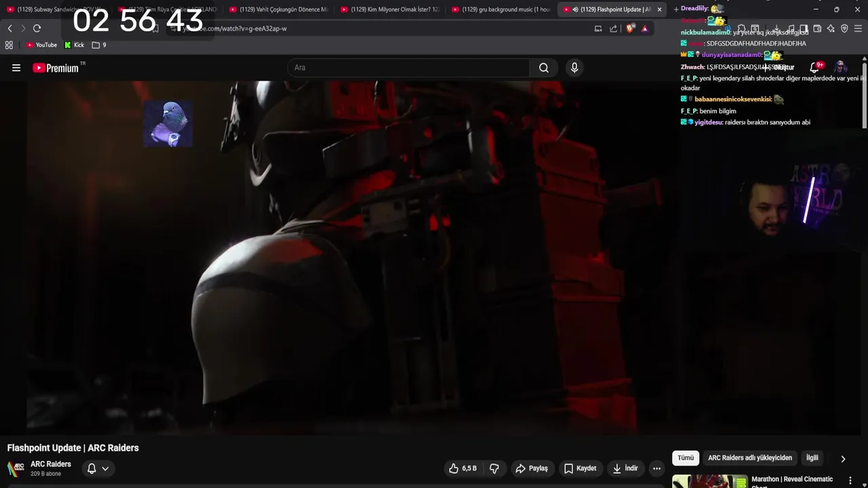Start voice search with microphone icon
868x488 pixels.
pyautogui.click(x=574, y=68)
